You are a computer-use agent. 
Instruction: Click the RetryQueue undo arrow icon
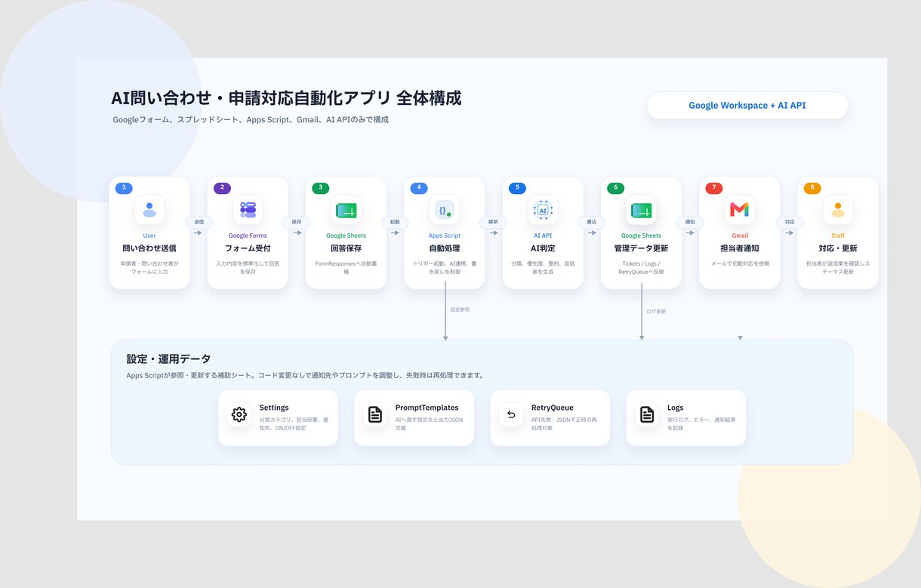coord(511,414)
